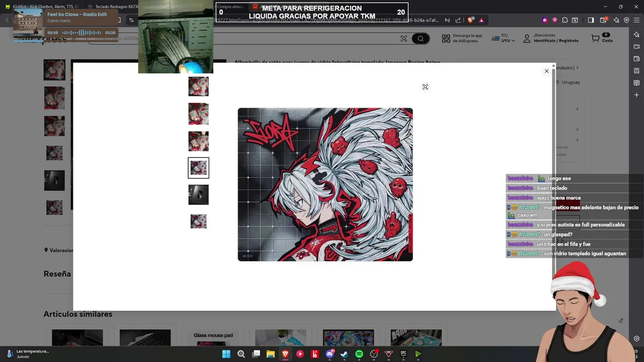Click the large SORA mousepad image
Screen dimensions: 644x362
tap(325, 185)
